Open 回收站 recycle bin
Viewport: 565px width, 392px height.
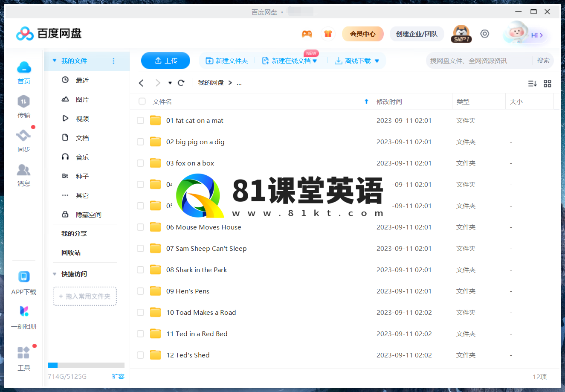tap(71, 253)
